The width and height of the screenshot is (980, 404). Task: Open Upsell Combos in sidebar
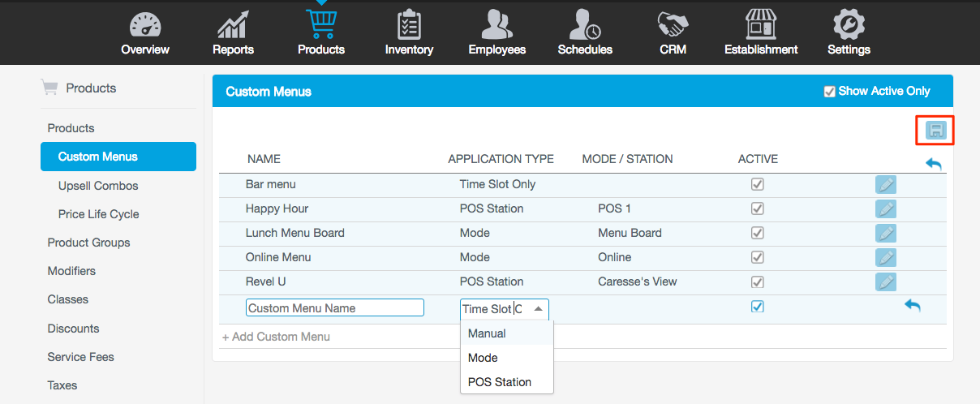coord(98,186)
